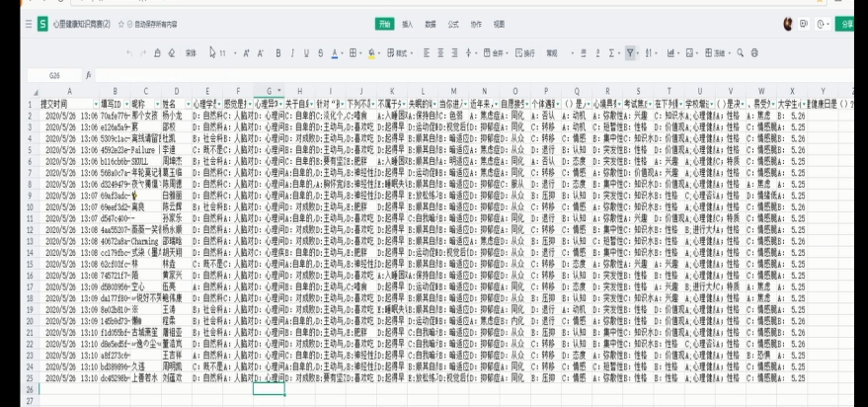Click the vertical alignment icon

[468, 53]
